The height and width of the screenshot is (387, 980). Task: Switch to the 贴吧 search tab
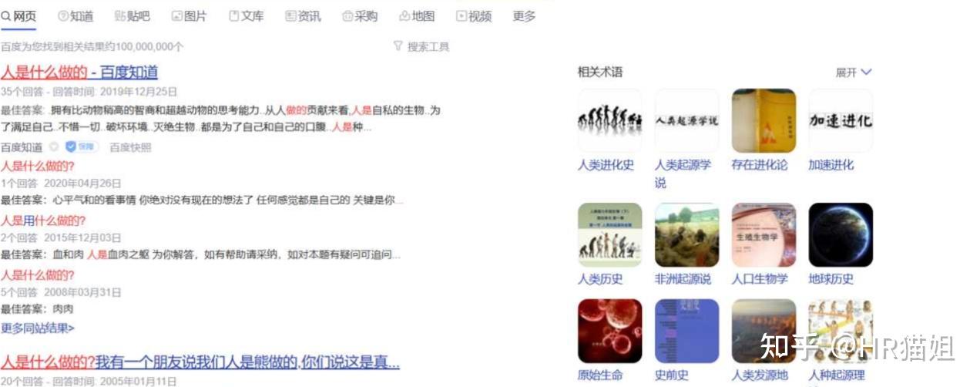click(x=132, y=15)
